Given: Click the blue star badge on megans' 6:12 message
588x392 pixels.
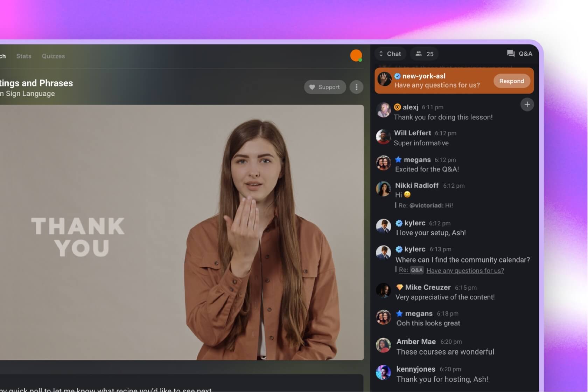Looking at the screenshot, I should point(398,160).
